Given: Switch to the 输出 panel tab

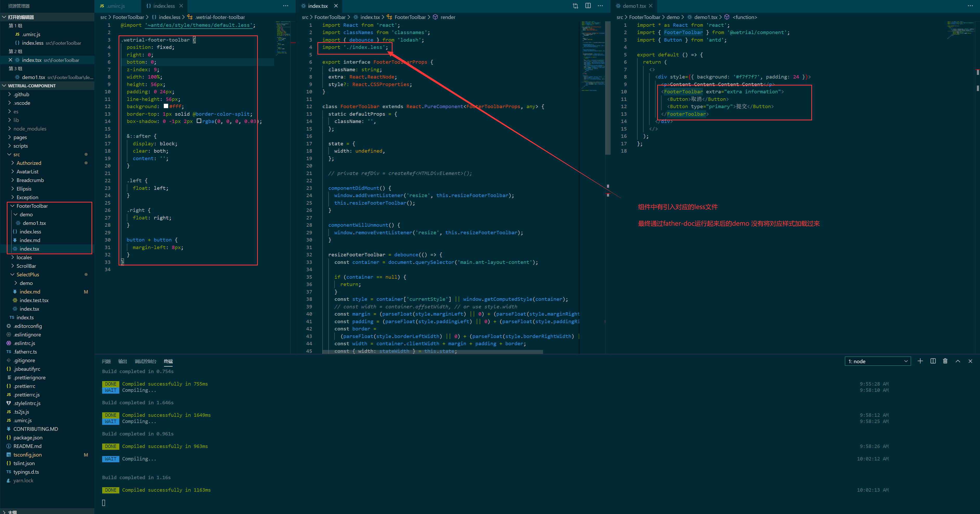Looking at the screenshot, I should (122, 361).
